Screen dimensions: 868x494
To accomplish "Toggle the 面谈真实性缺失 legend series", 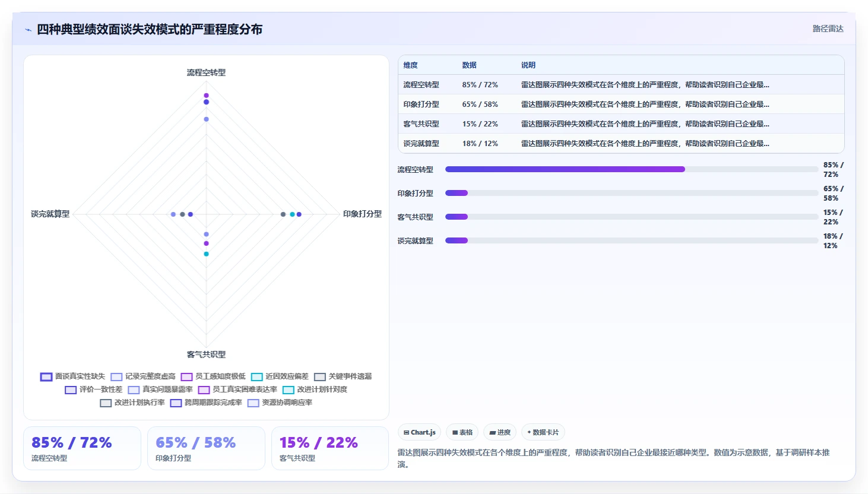I will point(72,376).
